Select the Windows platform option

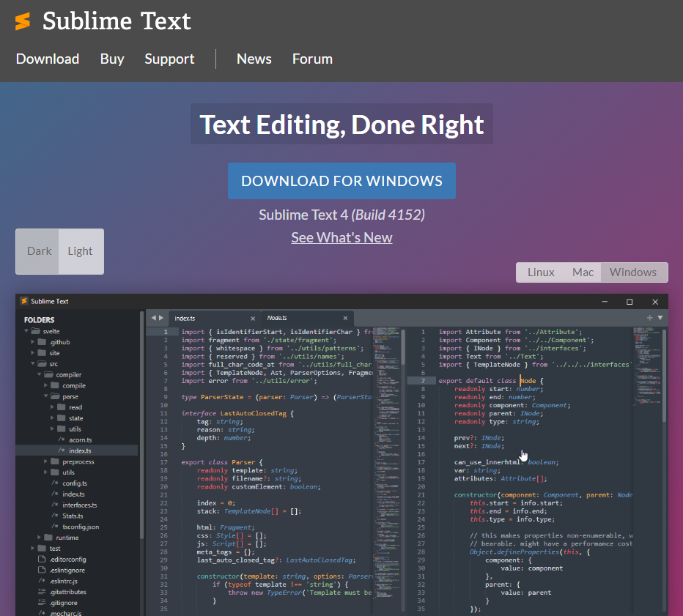click(633, 272)
